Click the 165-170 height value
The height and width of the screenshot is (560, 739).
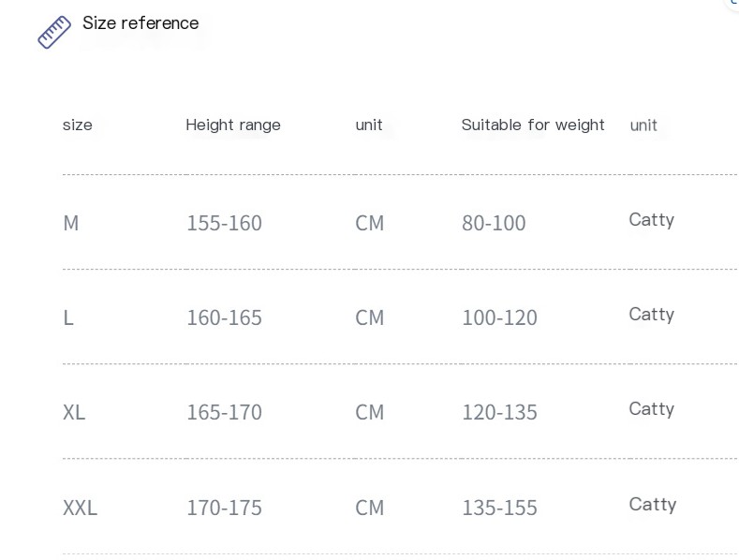pyautogui.click(x=225, y=412)
